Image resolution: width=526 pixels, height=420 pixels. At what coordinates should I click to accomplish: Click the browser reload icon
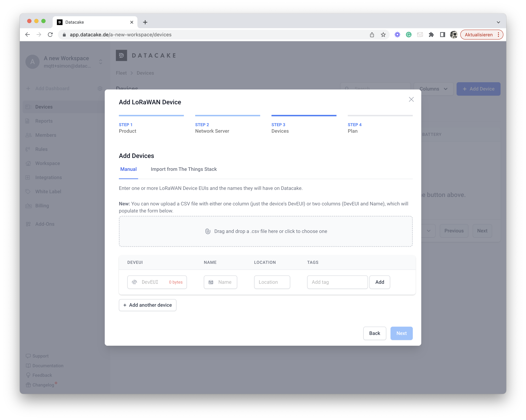(x=50, y=35)
